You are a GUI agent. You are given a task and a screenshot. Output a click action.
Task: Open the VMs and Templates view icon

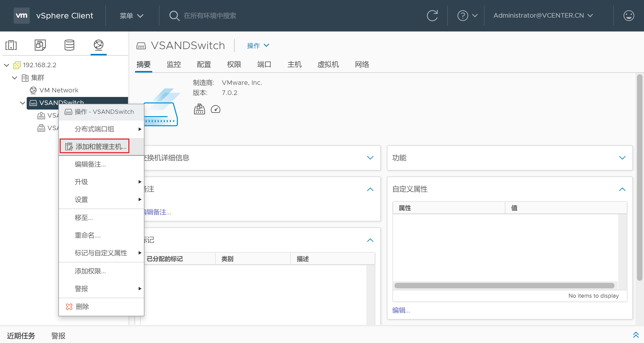pos(40,45)
